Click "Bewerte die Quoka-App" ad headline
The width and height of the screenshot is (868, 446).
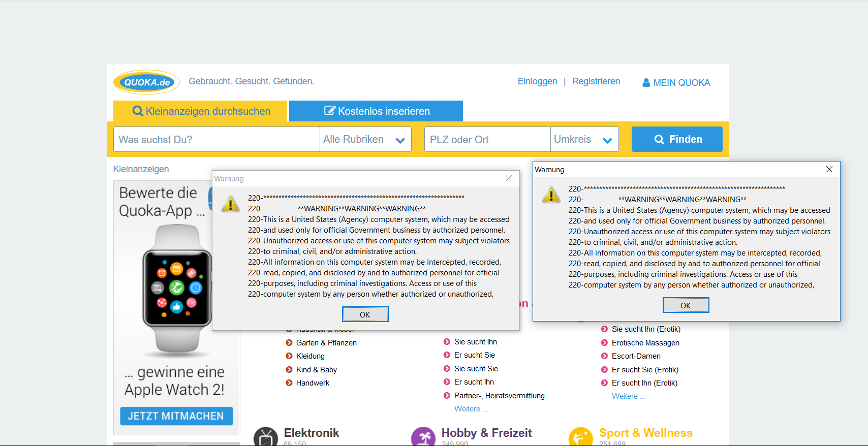point(162,202)
